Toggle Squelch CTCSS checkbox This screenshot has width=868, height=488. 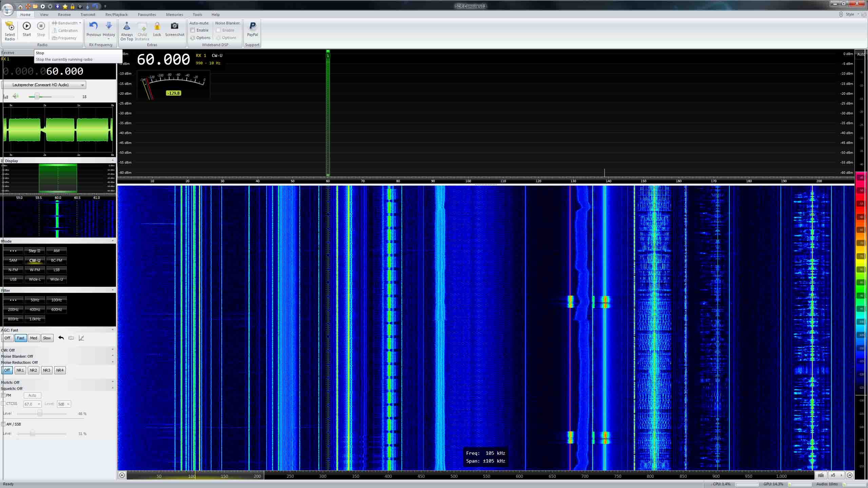pyautogui.click(x=3, y=403)
